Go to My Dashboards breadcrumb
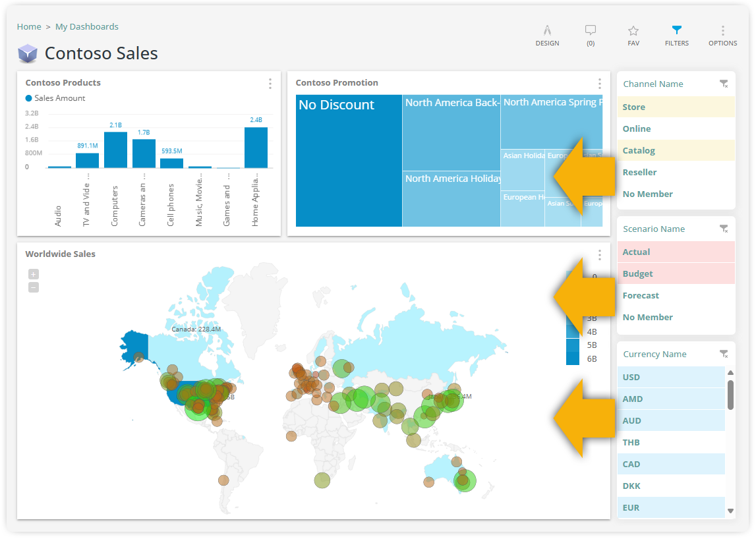 tap(87, 27)
